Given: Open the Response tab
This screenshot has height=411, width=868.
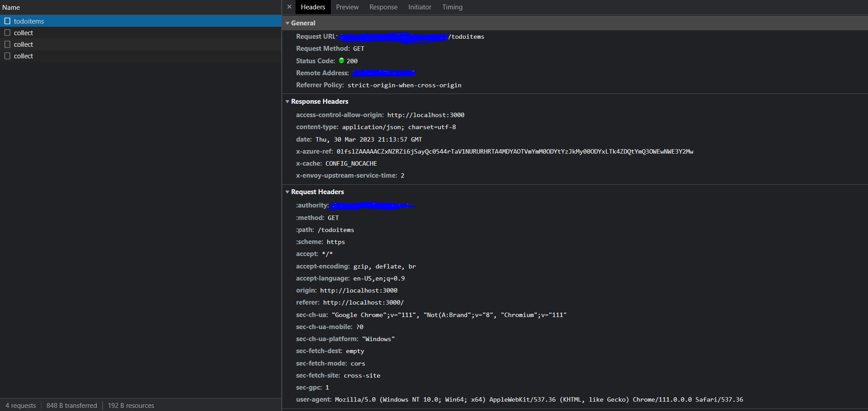Looking at the screenshot, I should coord(383,7).
